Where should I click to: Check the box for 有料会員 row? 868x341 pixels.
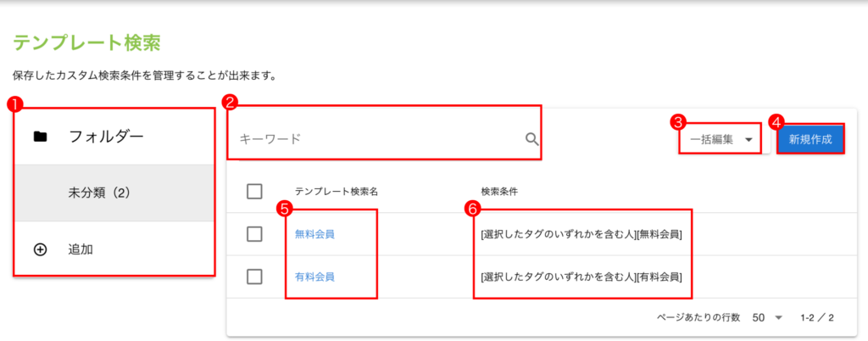pyautogui.click(x=254, y=277)
